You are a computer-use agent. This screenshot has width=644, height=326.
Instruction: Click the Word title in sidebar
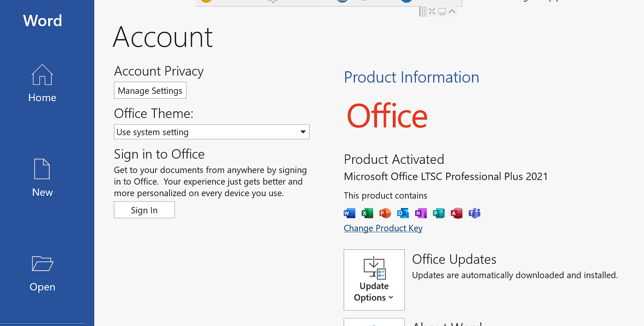tap(42, 21)
